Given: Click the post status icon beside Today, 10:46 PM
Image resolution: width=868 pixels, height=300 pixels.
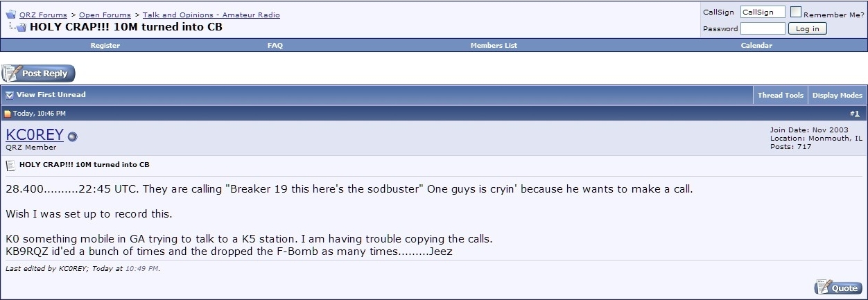Looking at the screenshot, I should coord(8,114).
